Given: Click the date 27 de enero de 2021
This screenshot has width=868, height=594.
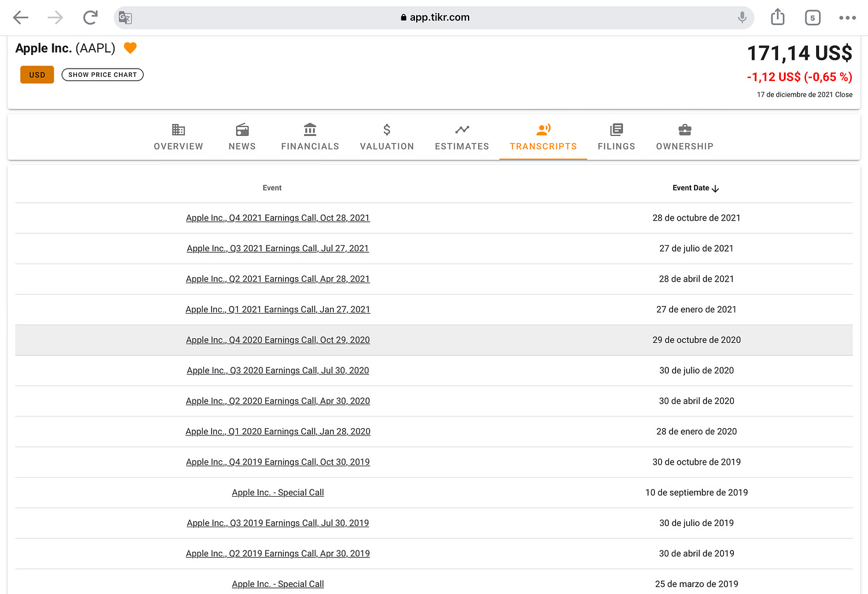Looking at the screenshot, I should [x=696, y=310].
